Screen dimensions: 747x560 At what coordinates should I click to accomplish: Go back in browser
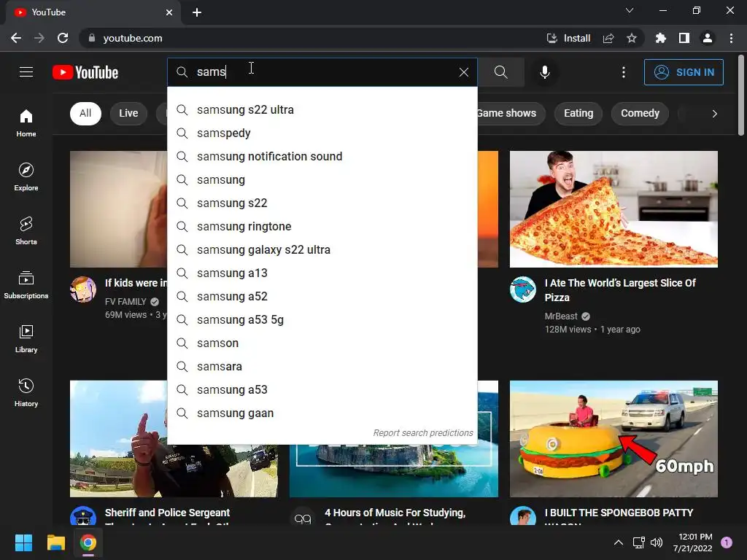[16, 38]
